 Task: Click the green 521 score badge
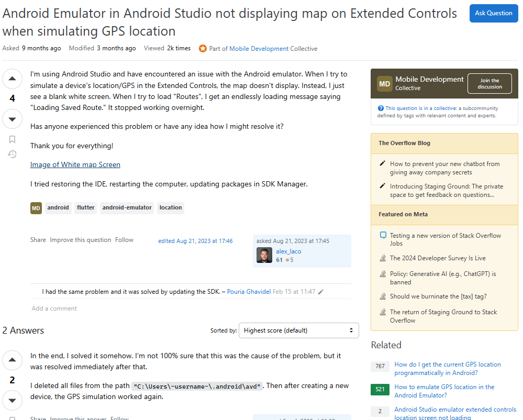(380, 389)
